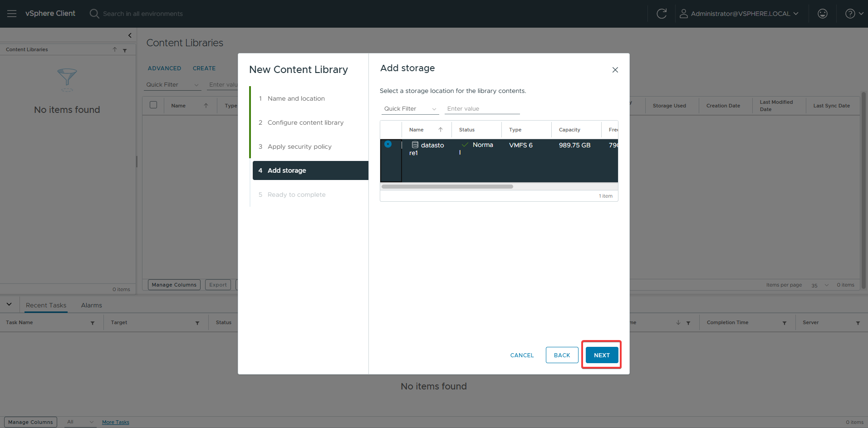
Task: Open the Administrator@VSPHERE.LOCAL user dropdown
Action: coord(745,14)
